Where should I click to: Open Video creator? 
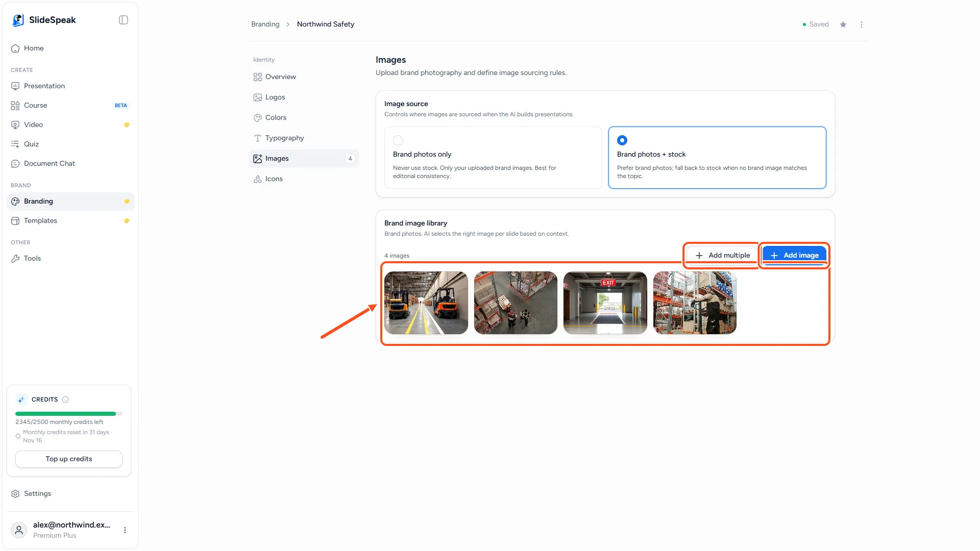pyautogui.click(x=70, y=124)
